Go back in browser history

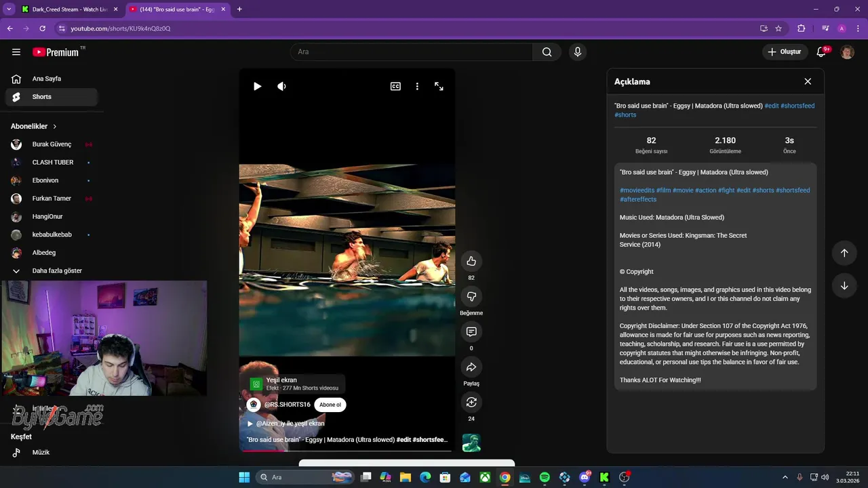pyautogui.click(x=10, y=28)
